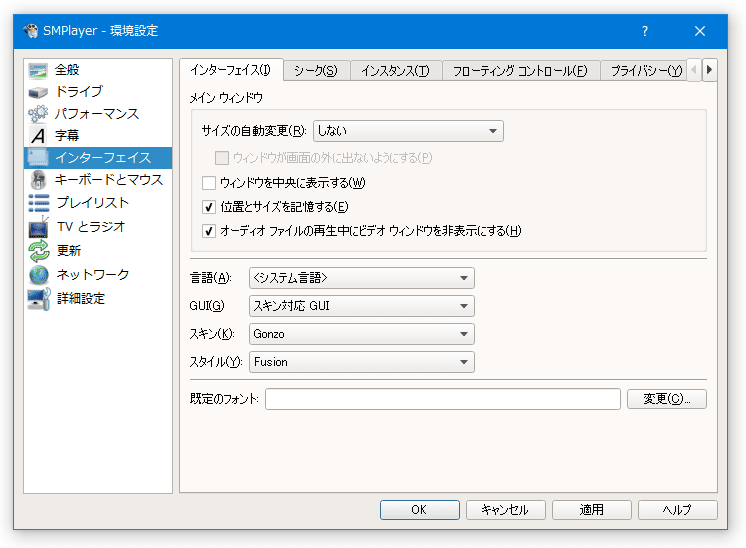Open GUI dropdown showing スキン対応 GUI
This screenshot has width=746, height=548.
tap(362, 306)
